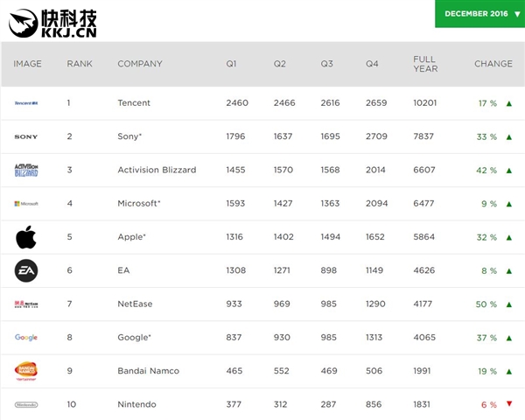
Task: Select the Bandai Namco company name
Action: click(x=148, y=371)
